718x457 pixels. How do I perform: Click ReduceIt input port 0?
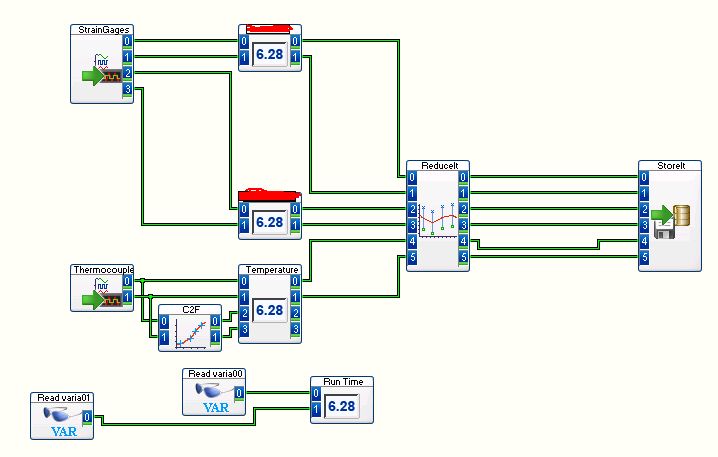tap(412, 177)
